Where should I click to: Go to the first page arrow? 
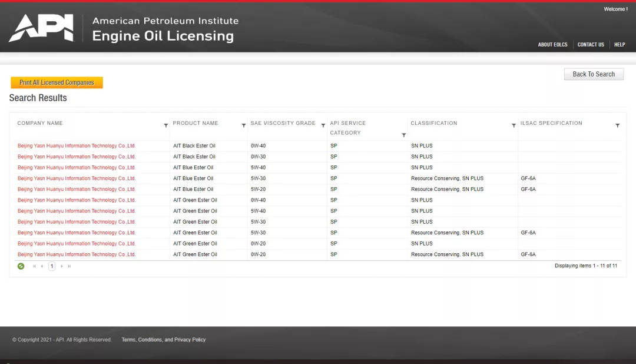[x=34, y=266]
